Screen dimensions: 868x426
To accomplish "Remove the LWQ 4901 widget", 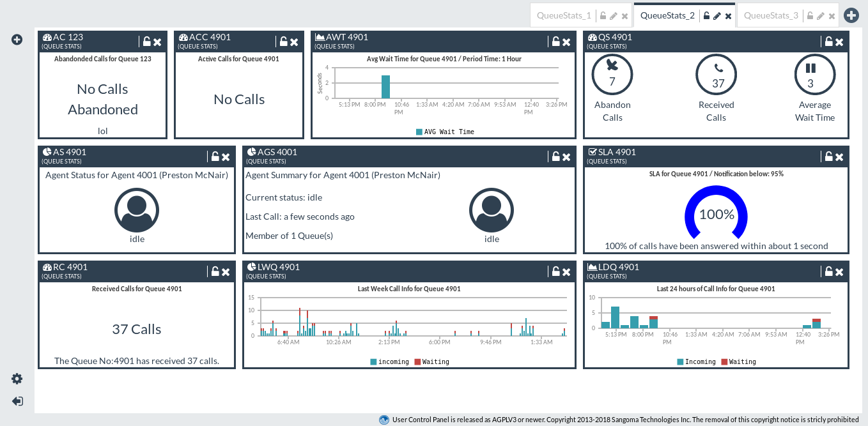I will point(566,272).
